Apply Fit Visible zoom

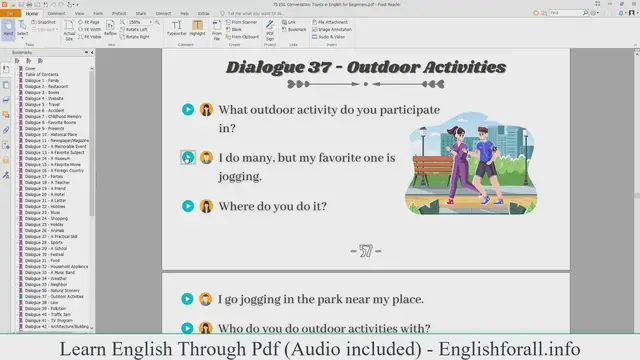coord(89,37)
